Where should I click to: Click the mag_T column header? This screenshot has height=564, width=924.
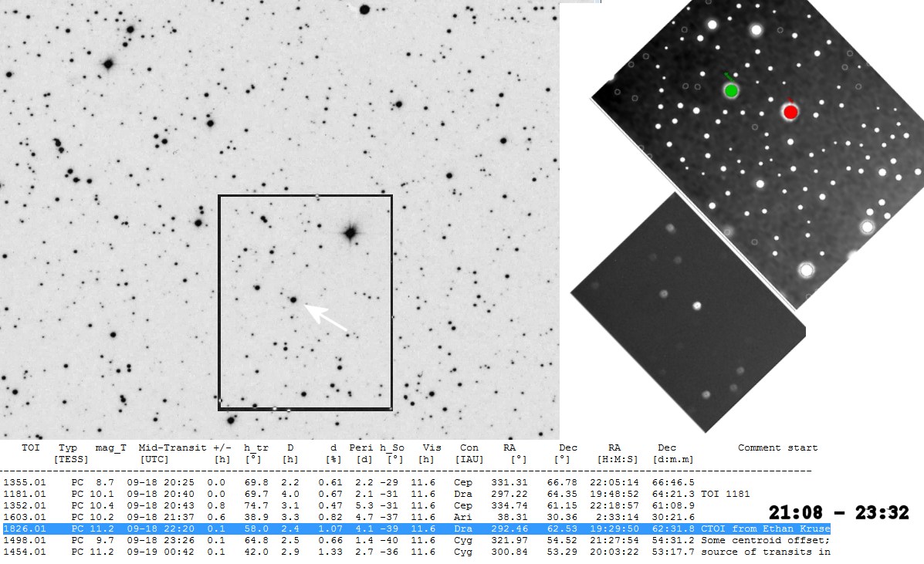(x=110, y=447)
